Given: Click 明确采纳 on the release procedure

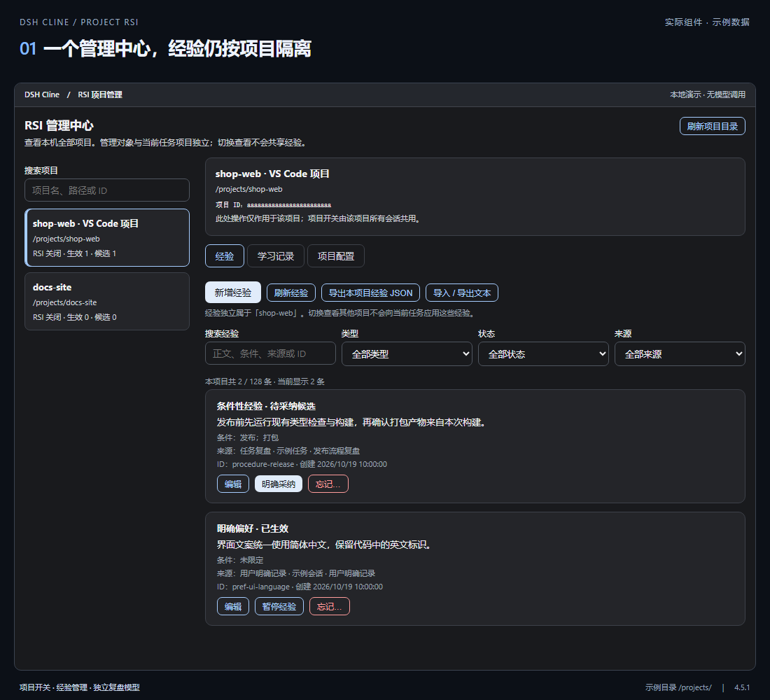Looking at the screenshot, I should (x=279, y=484).
